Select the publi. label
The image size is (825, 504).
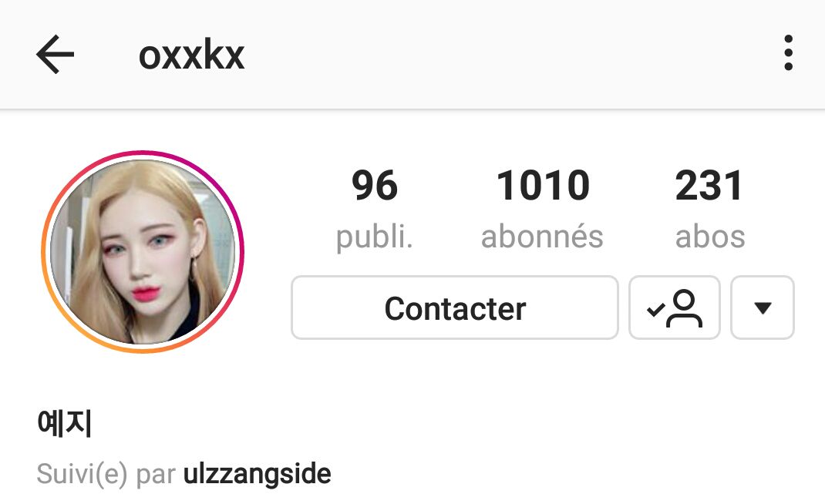(x=374, y=237)
